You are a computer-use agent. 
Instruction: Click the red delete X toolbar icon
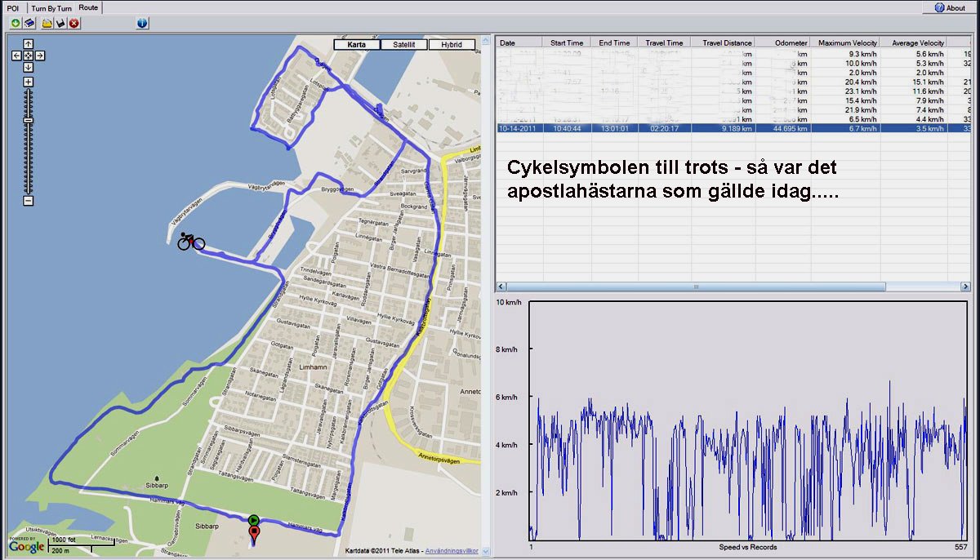pyautogui.click(x=74, y=23)
